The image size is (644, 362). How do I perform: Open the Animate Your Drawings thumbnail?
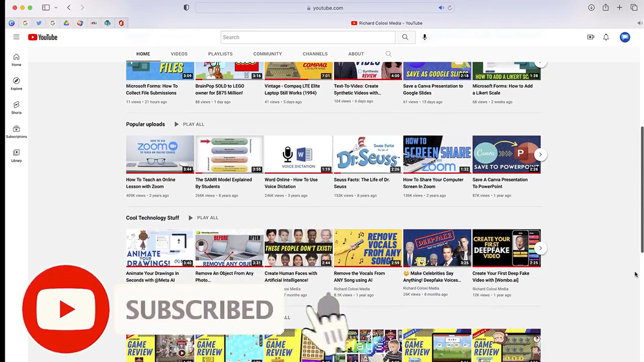[160, 248]
